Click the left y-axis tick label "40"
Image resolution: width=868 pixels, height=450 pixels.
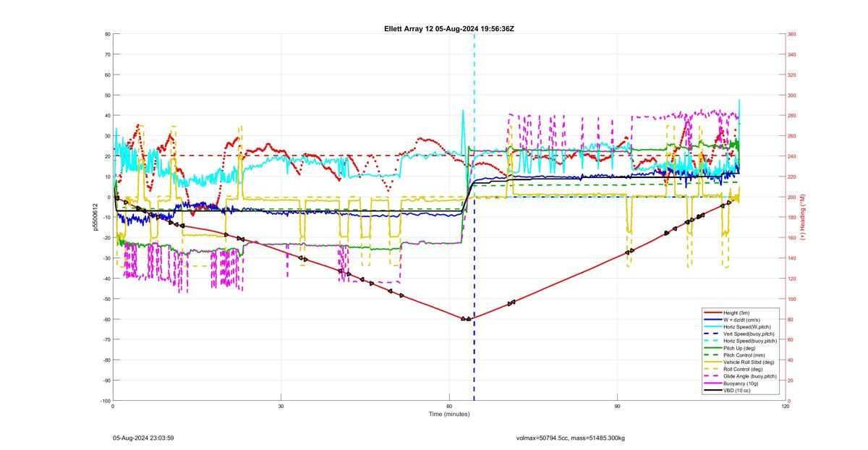107,116
